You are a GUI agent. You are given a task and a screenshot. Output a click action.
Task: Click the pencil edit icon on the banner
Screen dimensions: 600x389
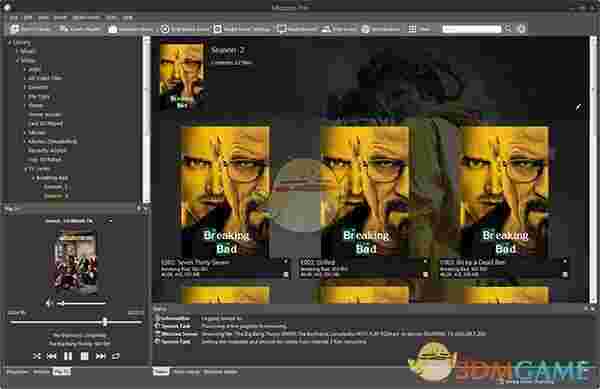pyautogui.click(x=579, y=107)
